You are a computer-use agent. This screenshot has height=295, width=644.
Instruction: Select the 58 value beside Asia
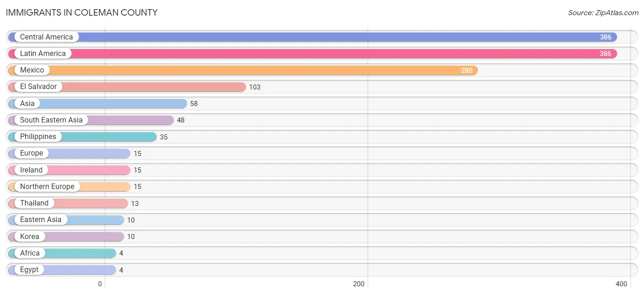pyautogui.click(x=194, y=104)
